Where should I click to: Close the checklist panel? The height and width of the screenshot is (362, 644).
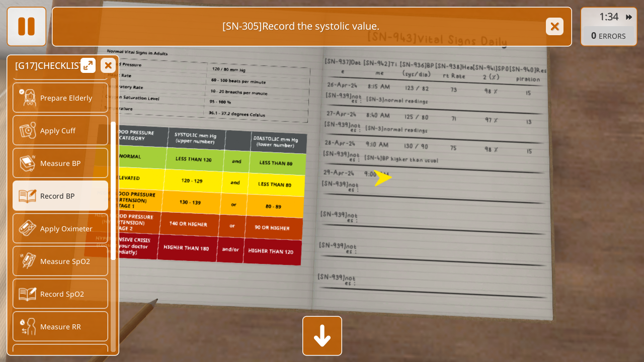[108, 65]
